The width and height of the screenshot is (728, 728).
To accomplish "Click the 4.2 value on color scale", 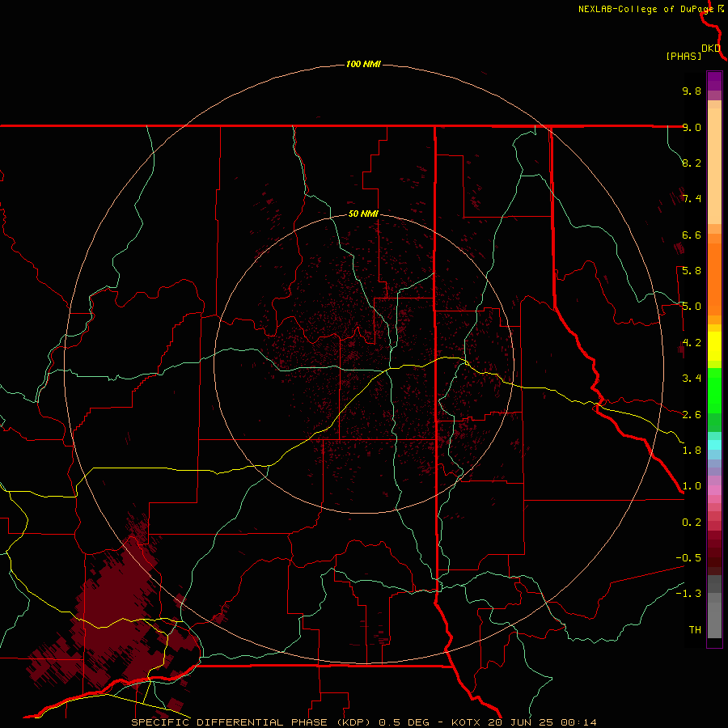I will 692,343.
